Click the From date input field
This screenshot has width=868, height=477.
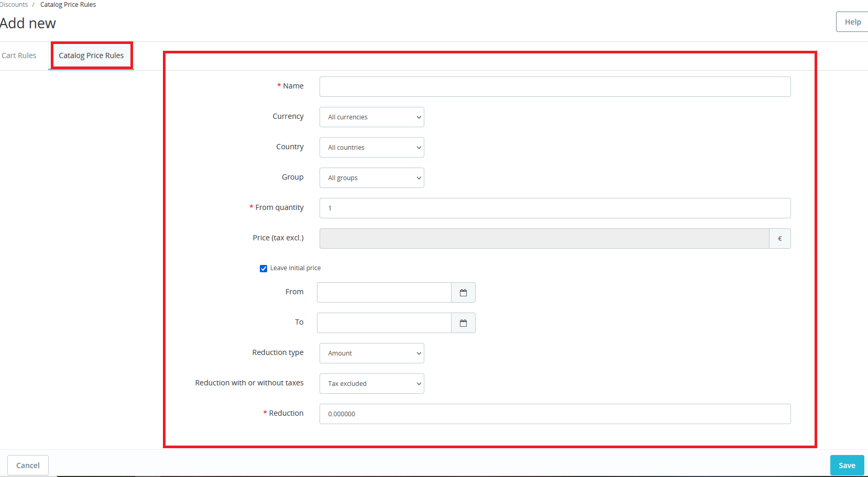384,293
